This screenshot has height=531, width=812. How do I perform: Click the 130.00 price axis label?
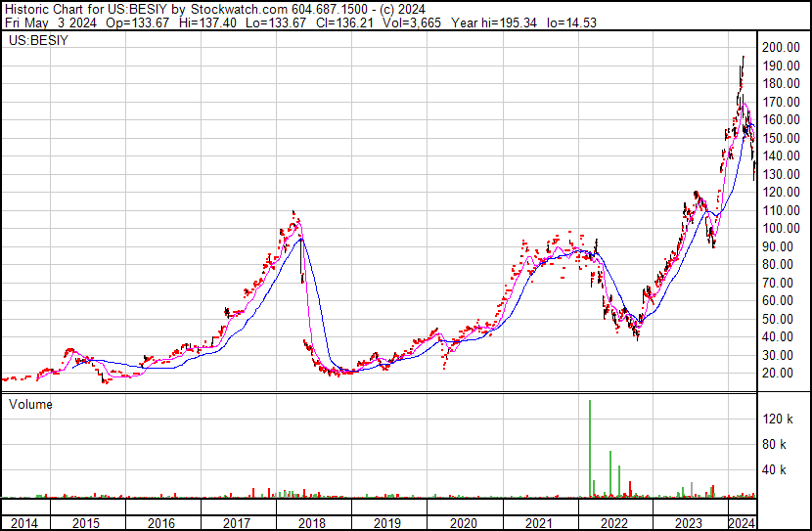[781, 174]
